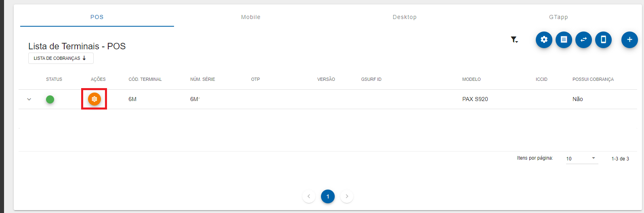Open the blue settings gear button
The height and width of the screenshot is (213, 644).
coord(544,40)
